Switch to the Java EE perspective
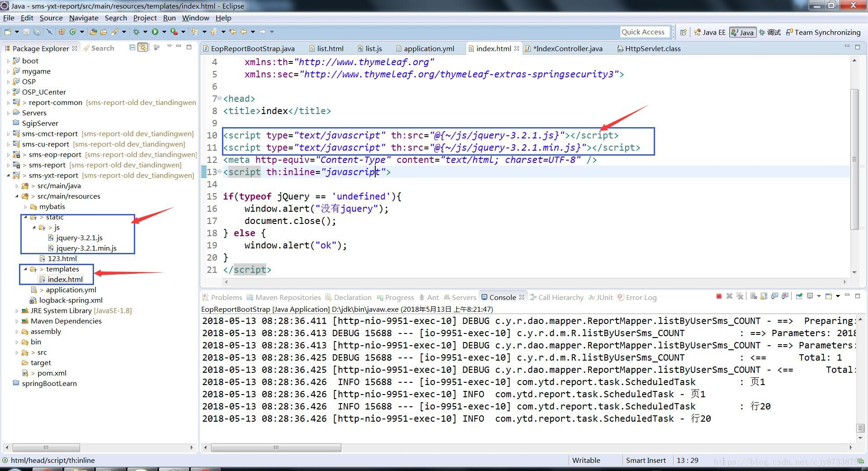Viewport: 868px width, 471px height. tap(710, 32)
